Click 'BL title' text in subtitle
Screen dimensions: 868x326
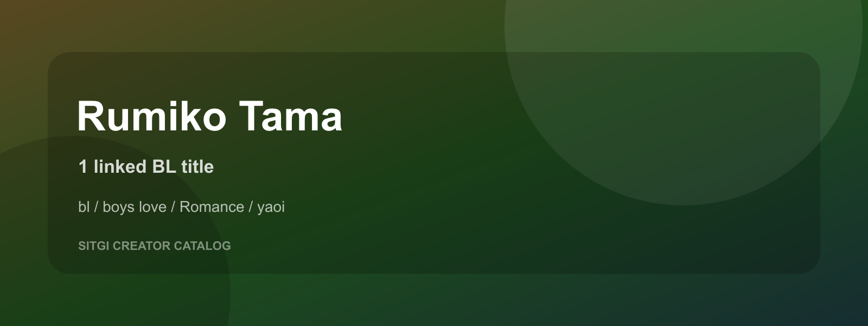point(183,166)
